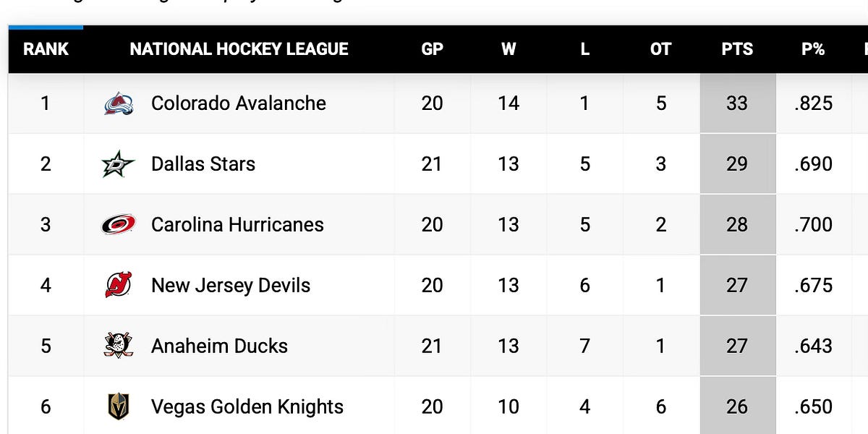Viewport: 868px width, 434px height.
Task: Sort standings by points percentage
Action: pos(812,49)
